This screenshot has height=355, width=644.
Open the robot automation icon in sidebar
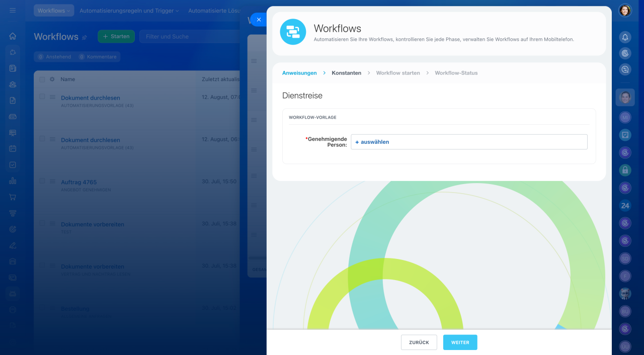click(13, 294)
